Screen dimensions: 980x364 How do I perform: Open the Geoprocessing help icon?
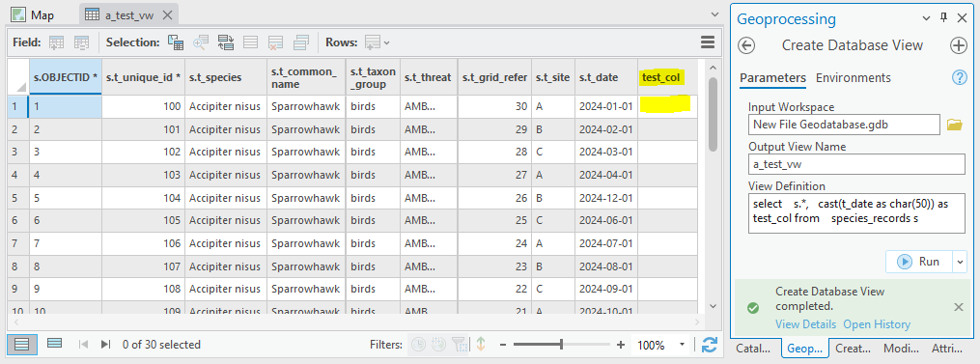959,77
